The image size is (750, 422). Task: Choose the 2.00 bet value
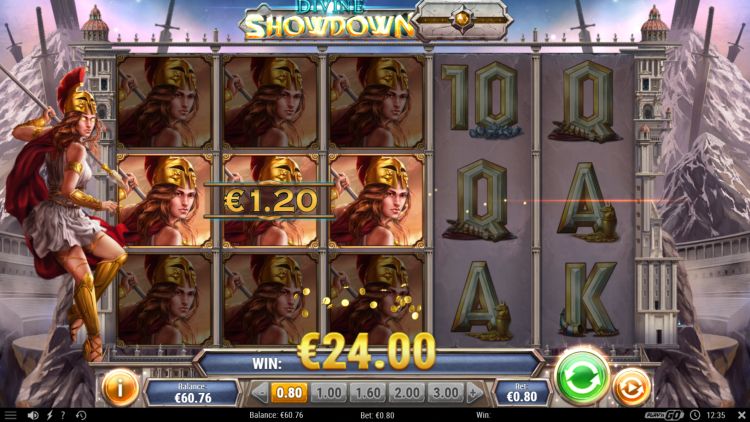(407, 393)
